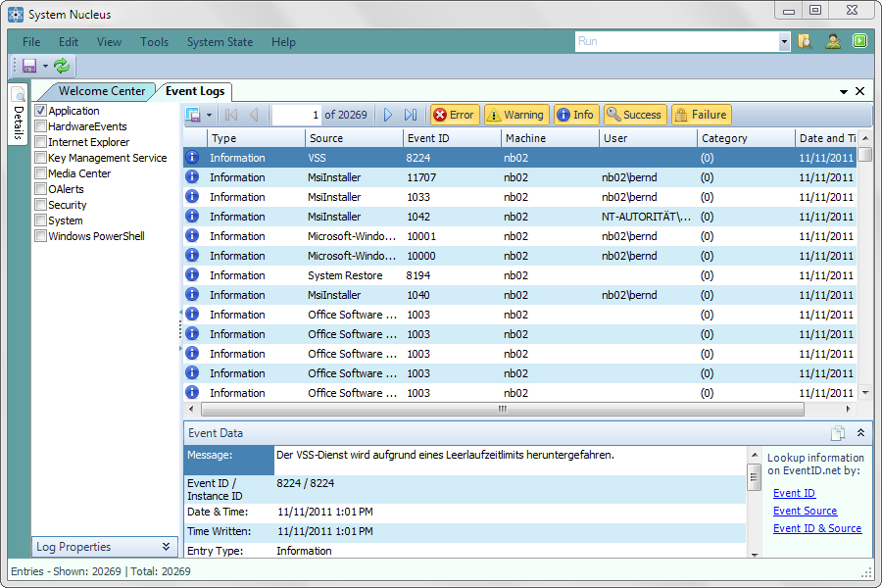Open the Run box dropdown
Image resolution: width=882 pixels, height=588 pixels.
785,41
